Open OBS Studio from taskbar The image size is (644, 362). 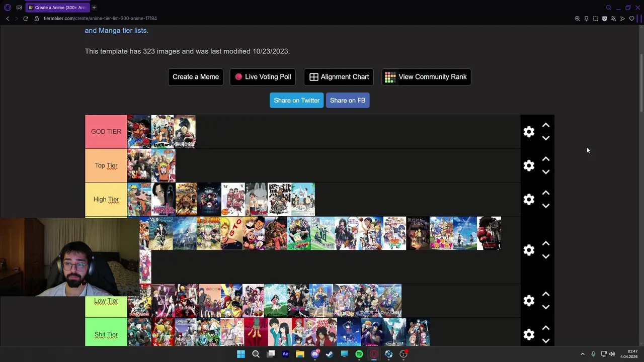(404, 354)
